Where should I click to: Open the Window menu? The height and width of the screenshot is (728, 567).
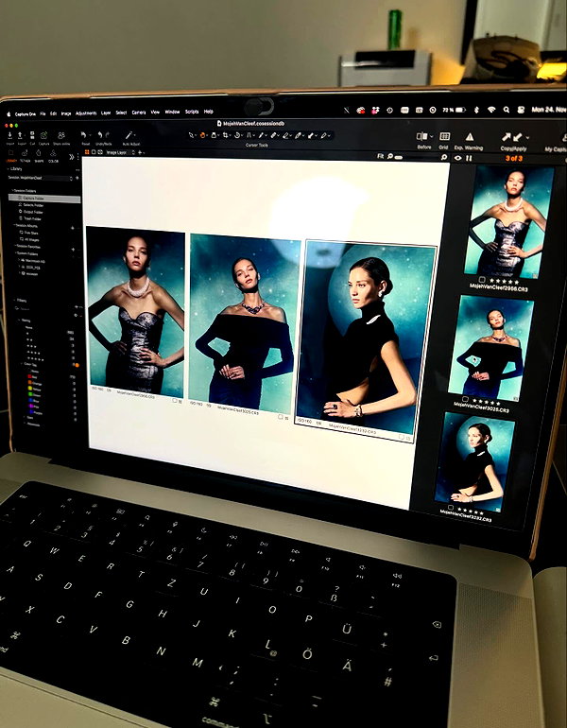[x=172, y=112]
